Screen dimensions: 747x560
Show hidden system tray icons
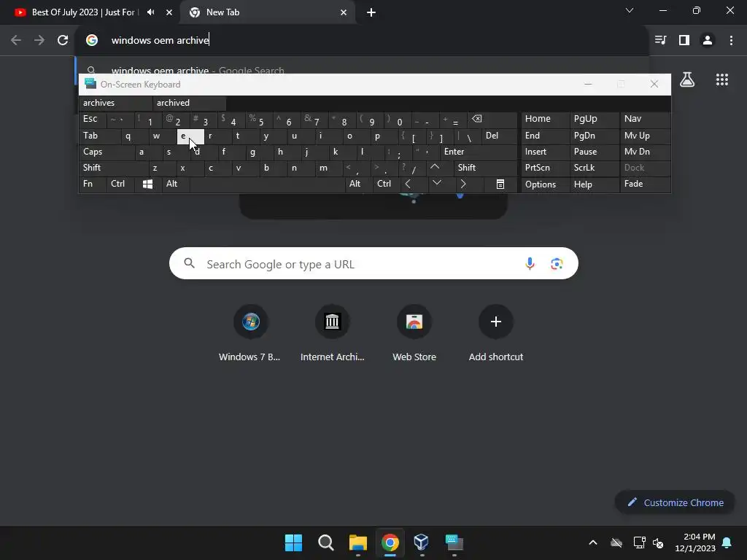[x=593, y=542]
